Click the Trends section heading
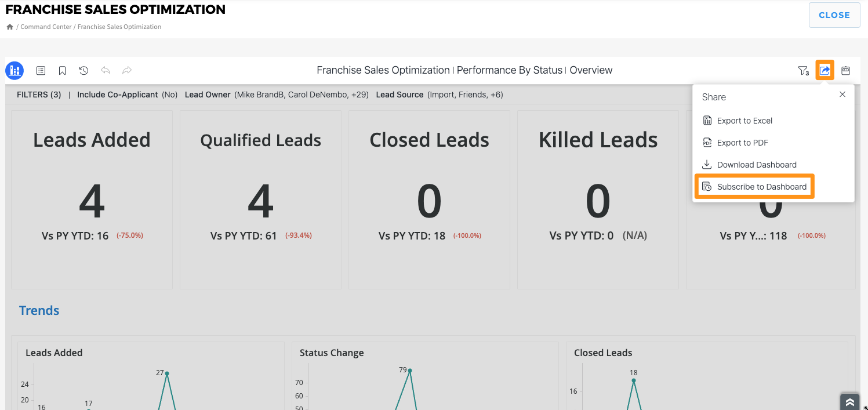This screenshot has width=868, height=410. (x=39, y=310)
